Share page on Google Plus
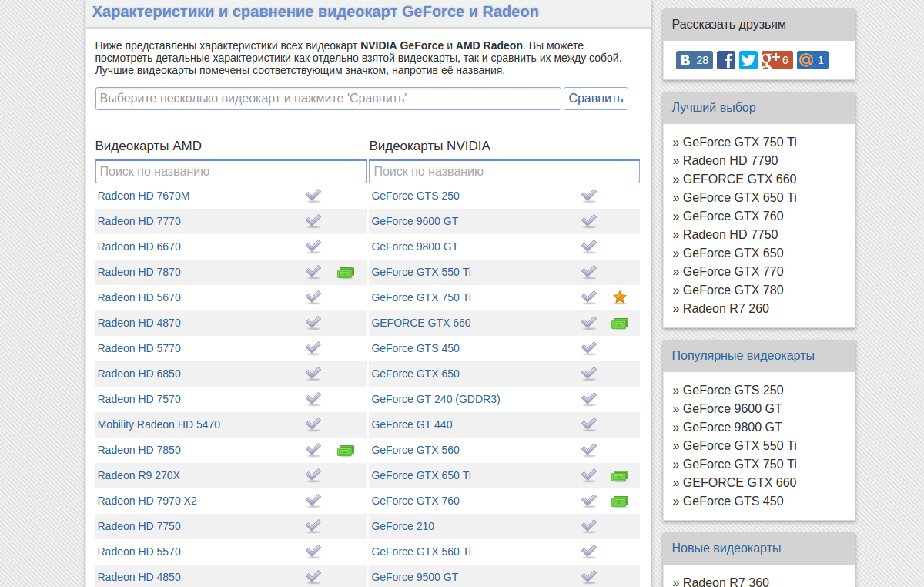Viewport: 924px width, 587px height. (777, 60)
